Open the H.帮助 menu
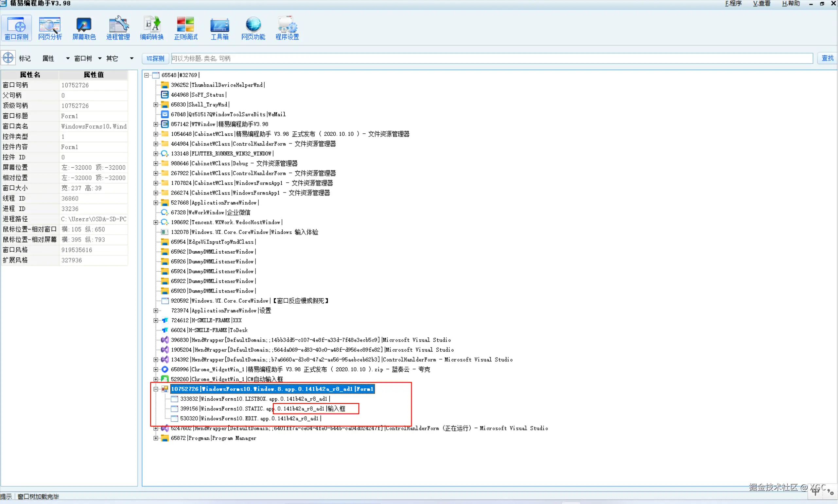Screen dimensions: 838x504 tap(791, 4)
